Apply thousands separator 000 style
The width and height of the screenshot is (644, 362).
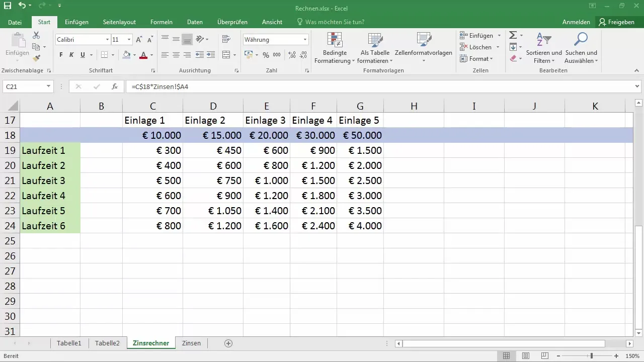277,55
